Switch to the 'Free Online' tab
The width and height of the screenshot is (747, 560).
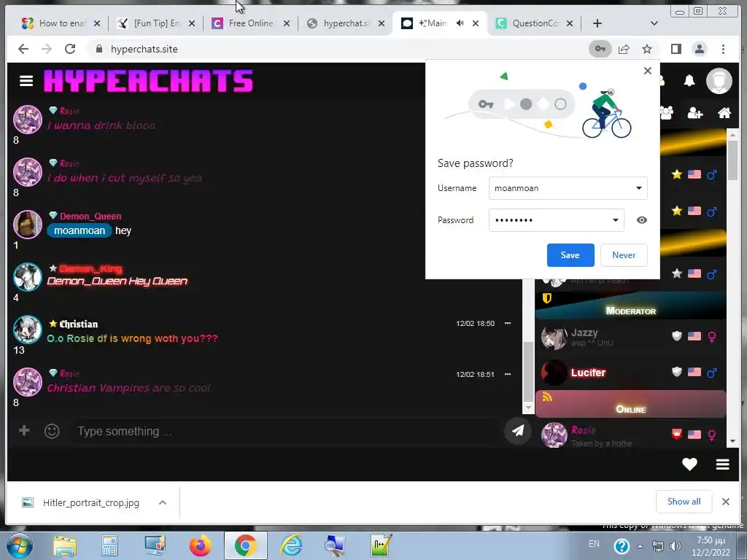tap(251, 23)
